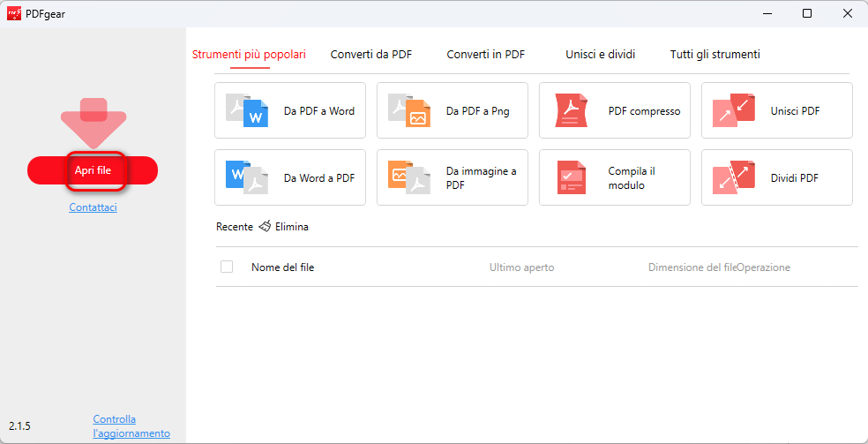Open the Da immagine a PDF icon
Image resolution: width=868 pixels, height=444 pixels.
tap(409, 178)
